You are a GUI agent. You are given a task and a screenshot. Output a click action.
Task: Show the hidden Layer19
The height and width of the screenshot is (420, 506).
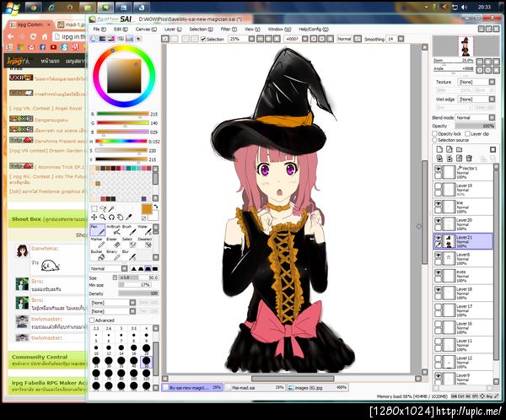pos(438,186)
